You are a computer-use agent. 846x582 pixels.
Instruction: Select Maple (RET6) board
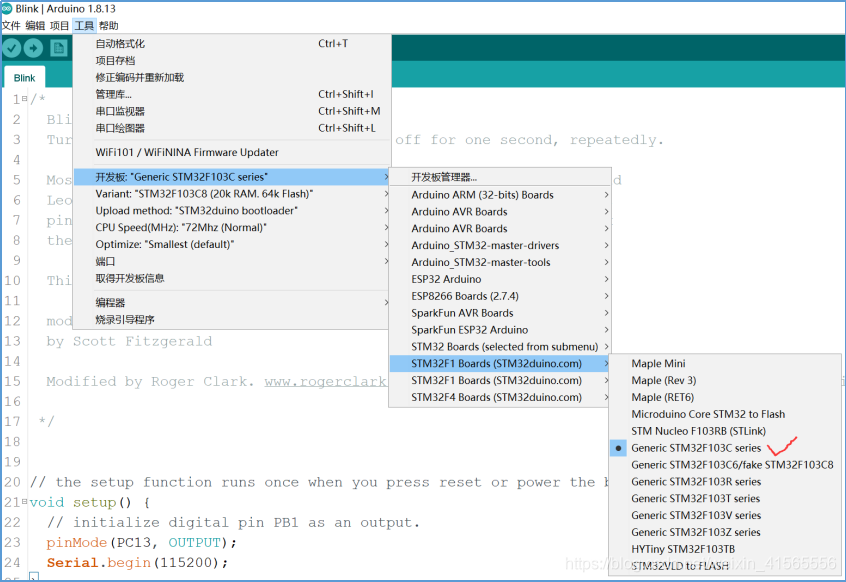[725, 397]
